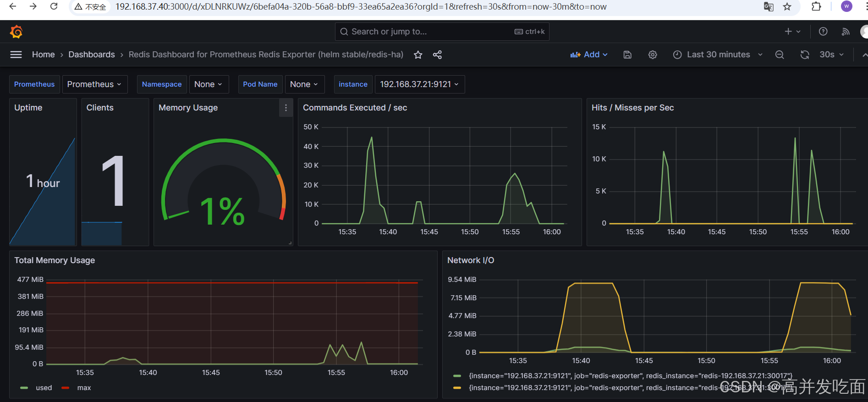Open the news feed RSS icon
The width and height of the screenshot is (868, 402).
[846, 32]
